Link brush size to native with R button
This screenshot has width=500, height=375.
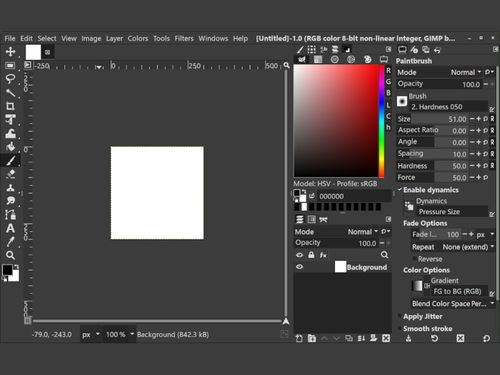pos(492,119)
